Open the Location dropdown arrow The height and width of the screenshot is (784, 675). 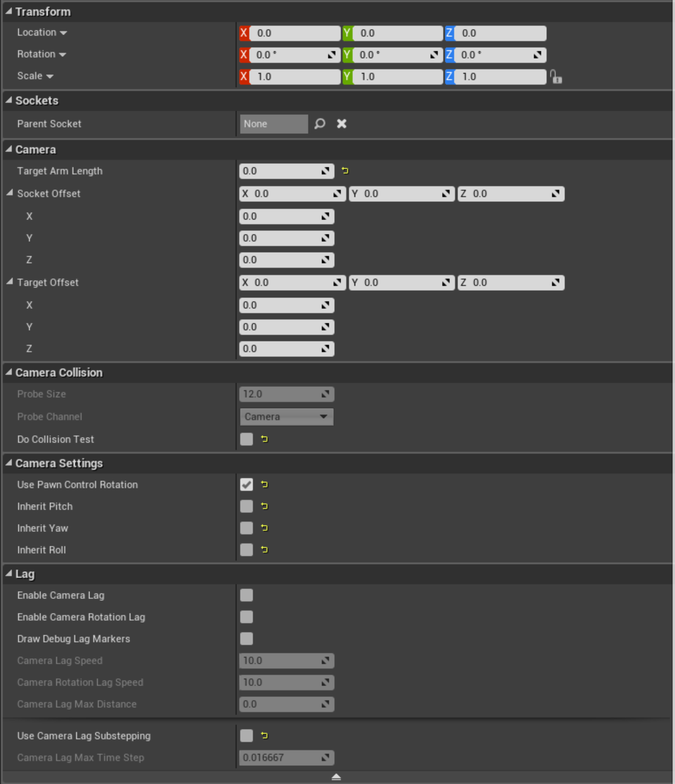point(63,33)
